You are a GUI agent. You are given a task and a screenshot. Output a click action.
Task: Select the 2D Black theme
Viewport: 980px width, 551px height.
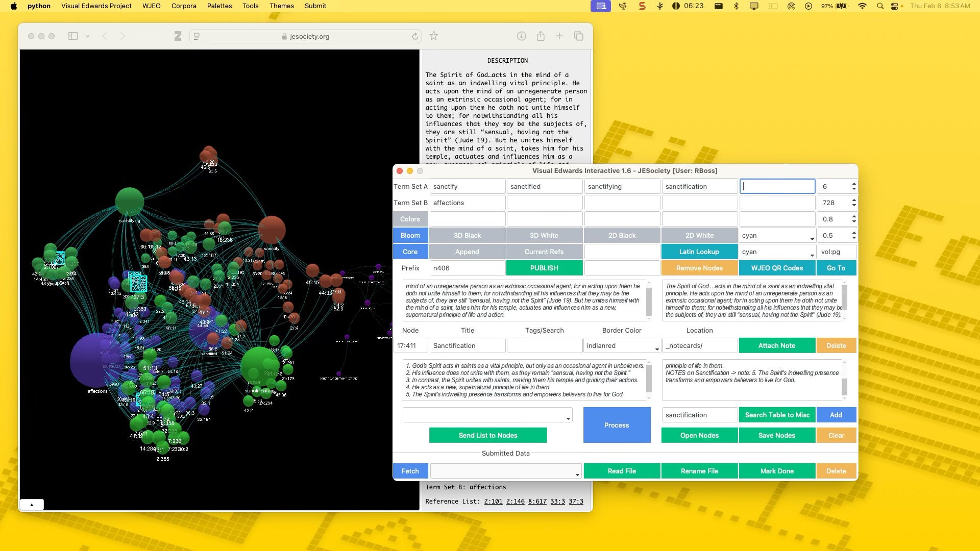pyautogui.click(x=622, y=235)
